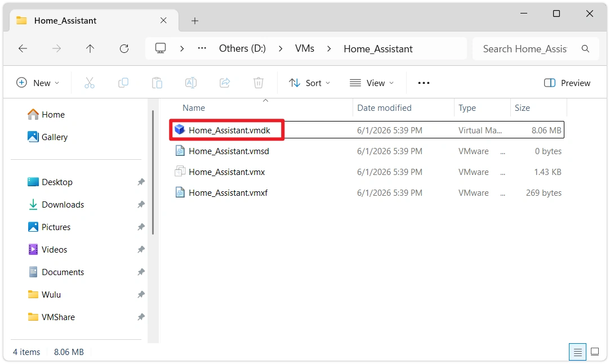Image resolution: width=610 pixels, height=364 pixels.
Task: Click the 1.43 KB size cell
Action: 547,172
